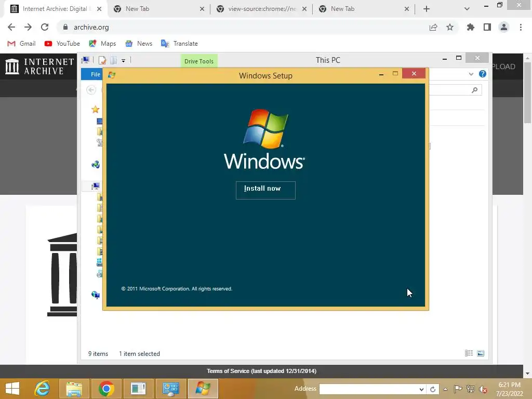Viewport: 532px width, 399px height.
Task: Click Properties icon in This PC quick access toolbar
Action: 102,60
